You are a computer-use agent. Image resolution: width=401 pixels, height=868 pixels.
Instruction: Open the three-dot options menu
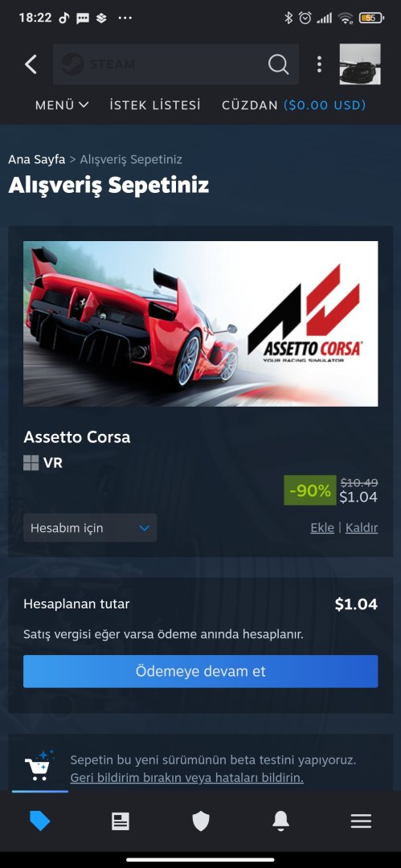319,64
